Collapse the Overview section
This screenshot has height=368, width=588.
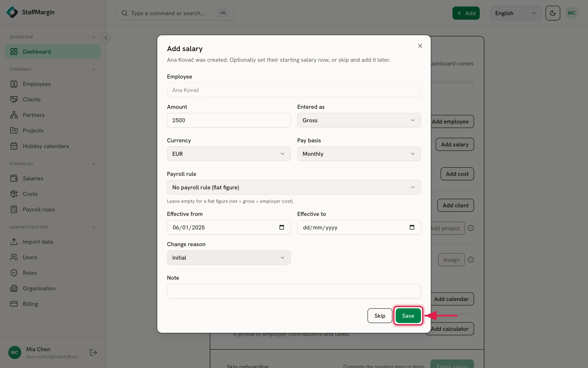tap(93, 37)
